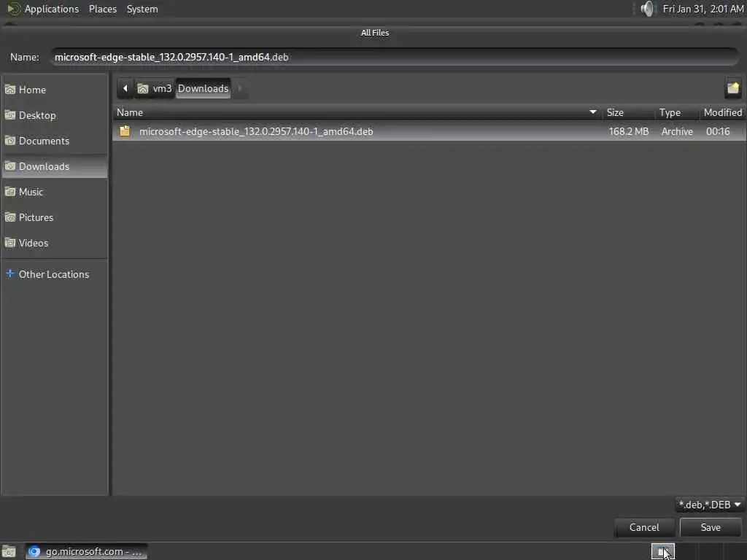Select the Downloads path bar segment
This screenshot has width=747, height=560.
coord(203,88)
